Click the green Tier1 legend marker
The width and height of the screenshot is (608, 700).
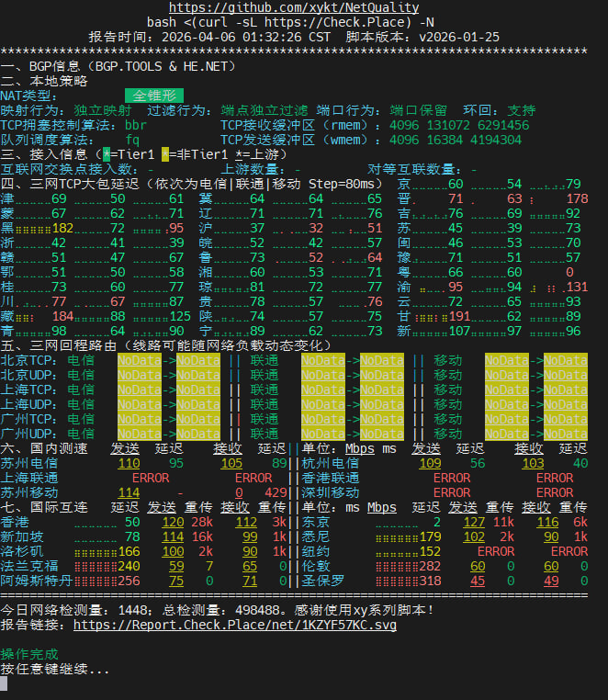107,154
